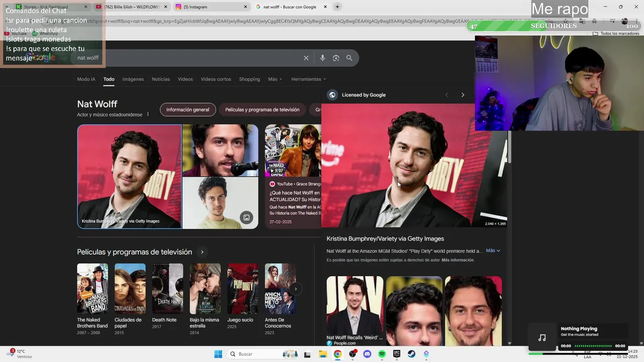This screenshot has width=644, height=362.
Task: Open the Windows Start menu
Action: point(218,354)
